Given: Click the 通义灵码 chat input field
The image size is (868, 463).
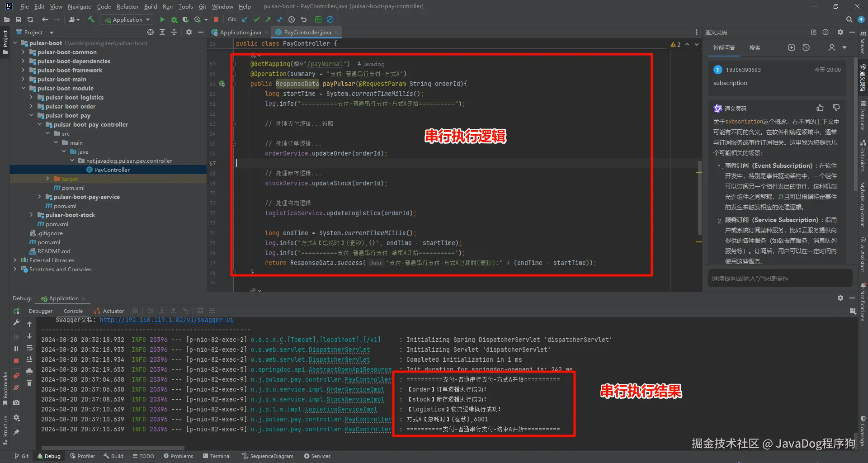Looking at the screenshot, I should tap(780, 279).
